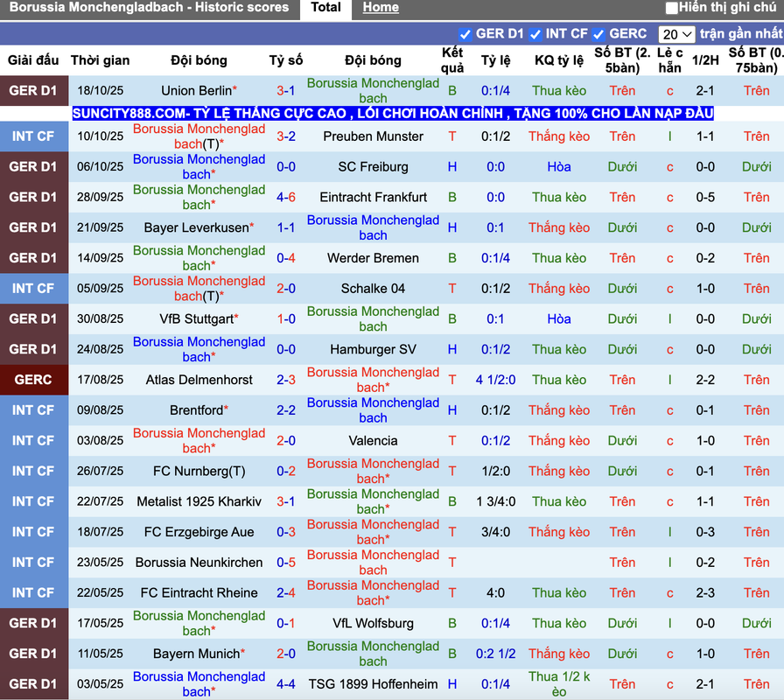
Task: Select FC Eintracht Rheine team name
Action: (199, 593)
